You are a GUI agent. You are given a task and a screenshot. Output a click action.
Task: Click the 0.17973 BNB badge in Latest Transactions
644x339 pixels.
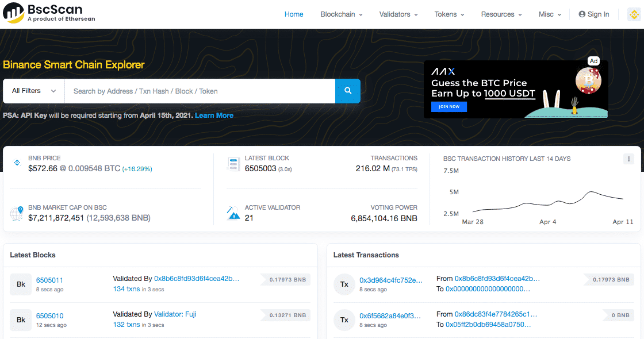(610, 279)
